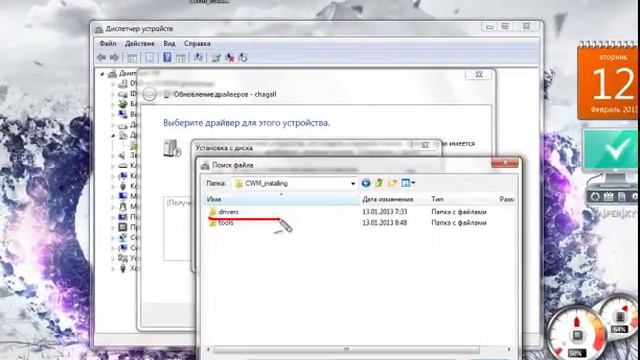The width and height of the screenshot is (640, 360).
Task: Open dropdown arrow beside view menu icon
Action: coord(413,183)
